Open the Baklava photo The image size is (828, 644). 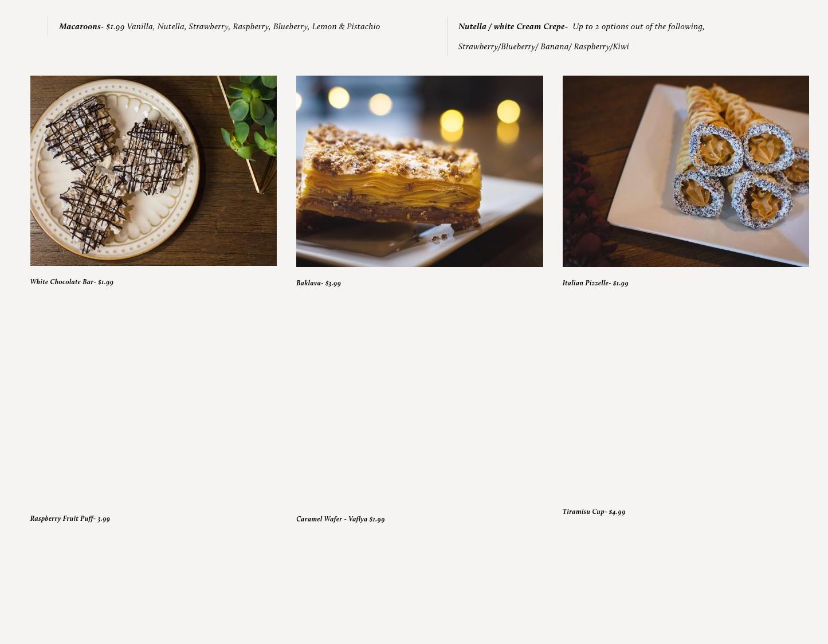419,171
